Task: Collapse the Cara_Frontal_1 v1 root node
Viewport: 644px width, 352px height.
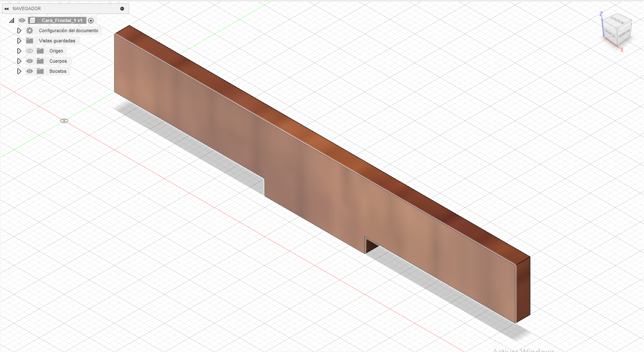Action: click(x=11, y=20)
